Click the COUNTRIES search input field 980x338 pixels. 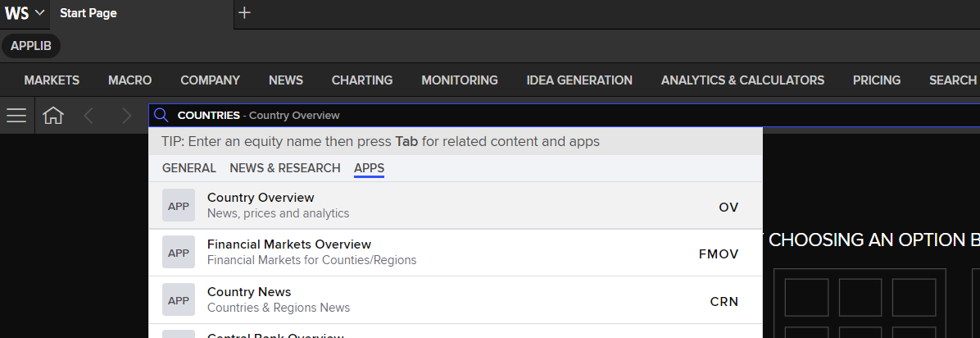[564, 115]
